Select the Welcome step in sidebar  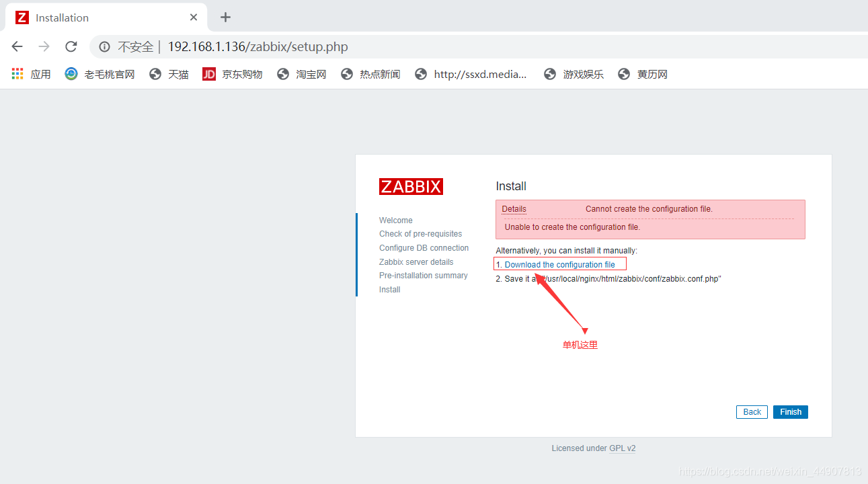(396, 220)
